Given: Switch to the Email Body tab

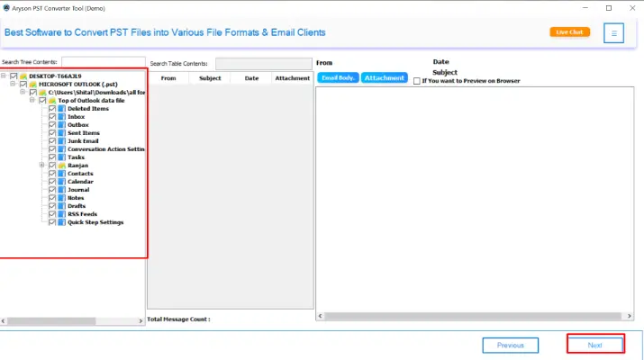Looking at the screenshot, I should pos(338,77).
